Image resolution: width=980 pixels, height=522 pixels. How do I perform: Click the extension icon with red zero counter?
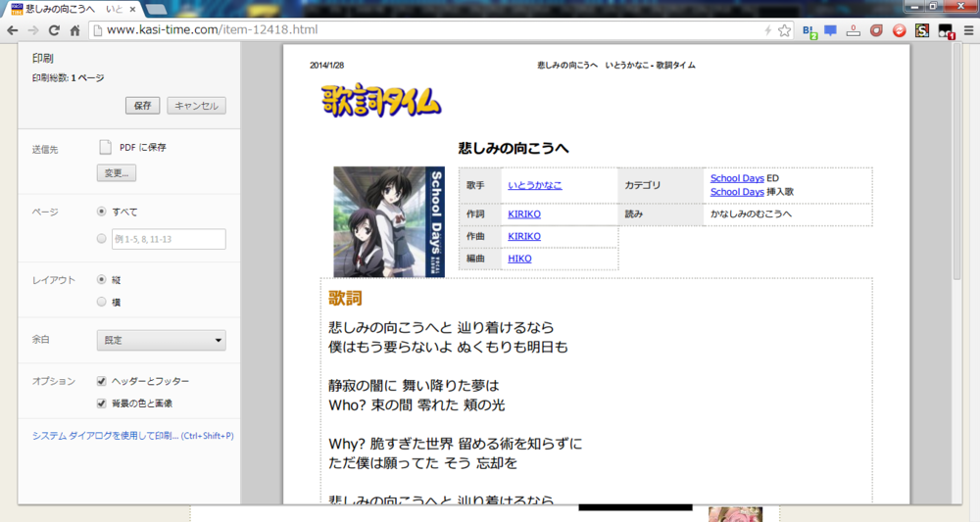854,30
